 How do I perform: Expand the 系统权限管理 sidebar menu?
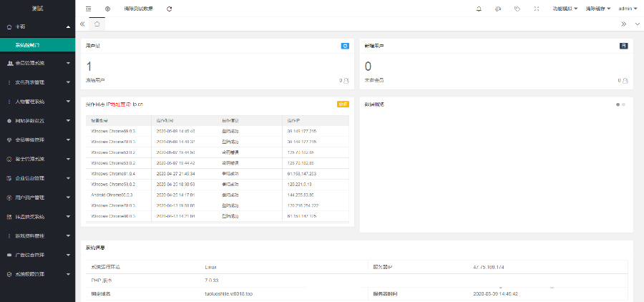[x=37, y=274]
